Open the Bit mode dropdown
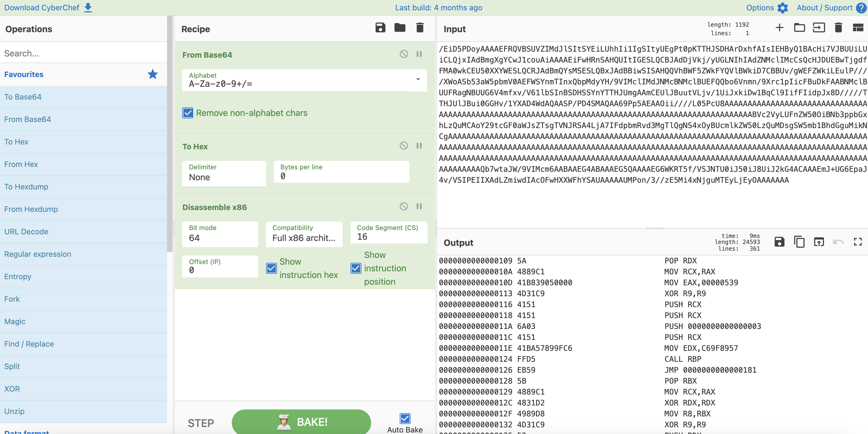Screen dimensions: 868x434 tap(220, 234)
